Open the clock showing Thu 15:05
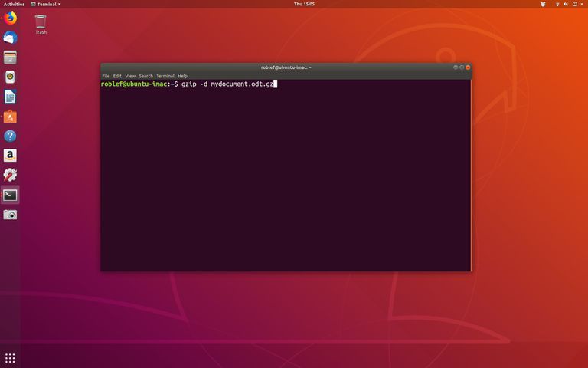This screenshot has height=368, width=588. point(304,4)
